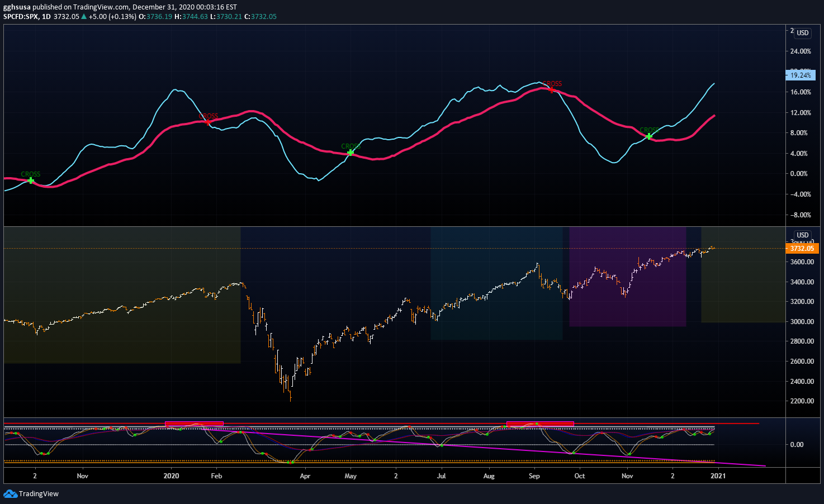The width and height of the screenshot is (824, 504).
Task: Click the USD button in the top indicator pane
Action: coord(803,33)
